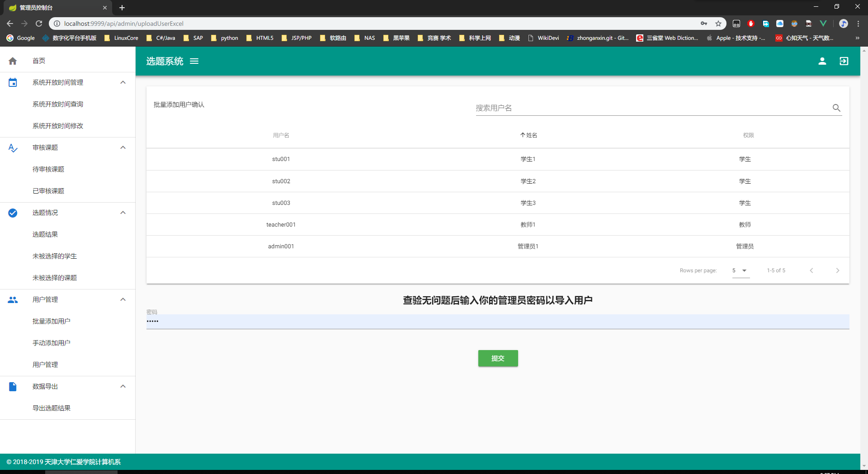Collapse the 审核课题 sidebar group
Viewport: 868px width, 474px height.
tap(123, 147)
